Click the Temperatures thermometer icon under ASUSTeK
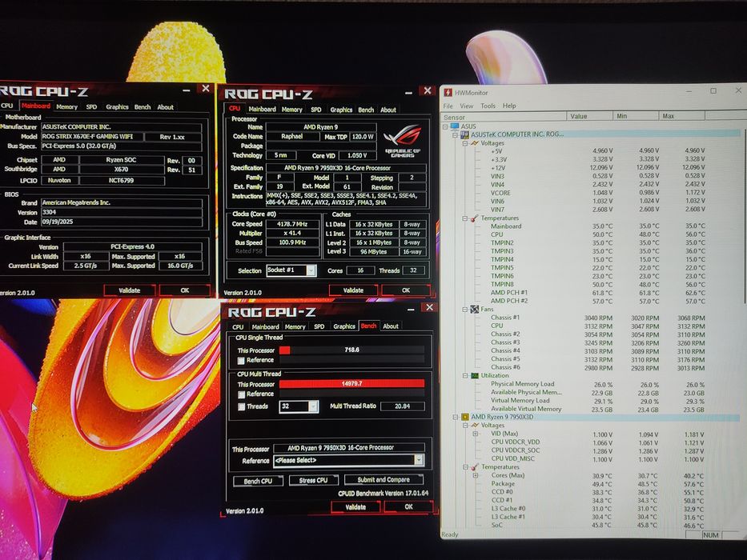The height and width of the screenshot is (560, 747). point(475,218)
